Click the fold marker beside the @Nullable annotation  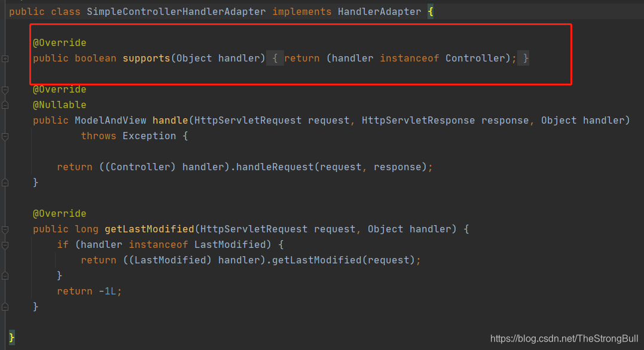[x=5, y=105]
